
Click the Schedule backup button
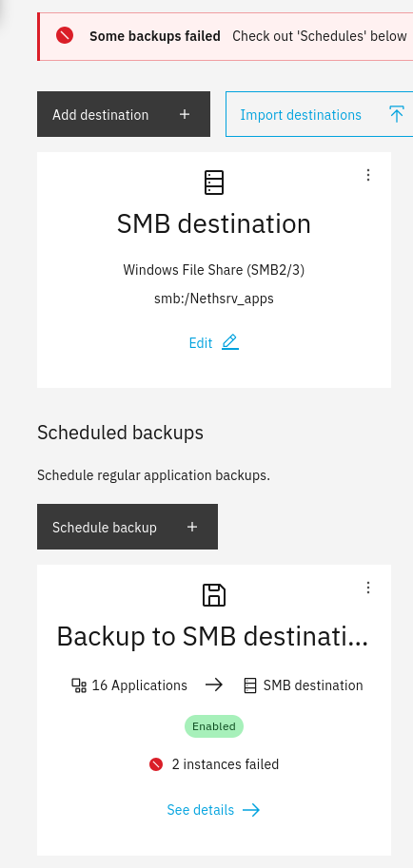pos(128,527)
